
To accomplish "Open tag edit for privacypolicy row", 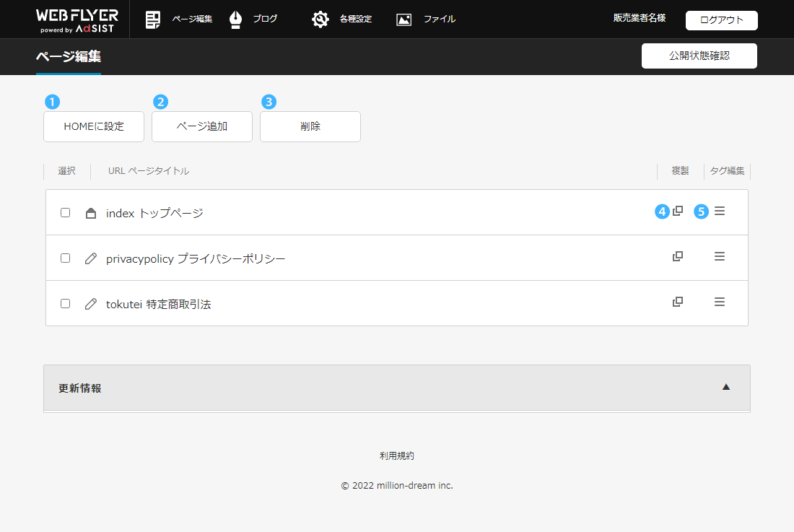I will point(719,257).
